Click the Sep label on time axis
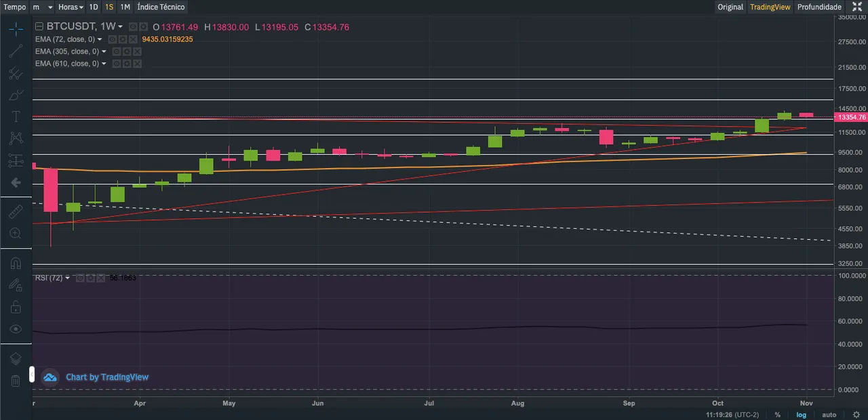Image resolution: width=868 pixels, height=420 pixels. click(628, 404)
